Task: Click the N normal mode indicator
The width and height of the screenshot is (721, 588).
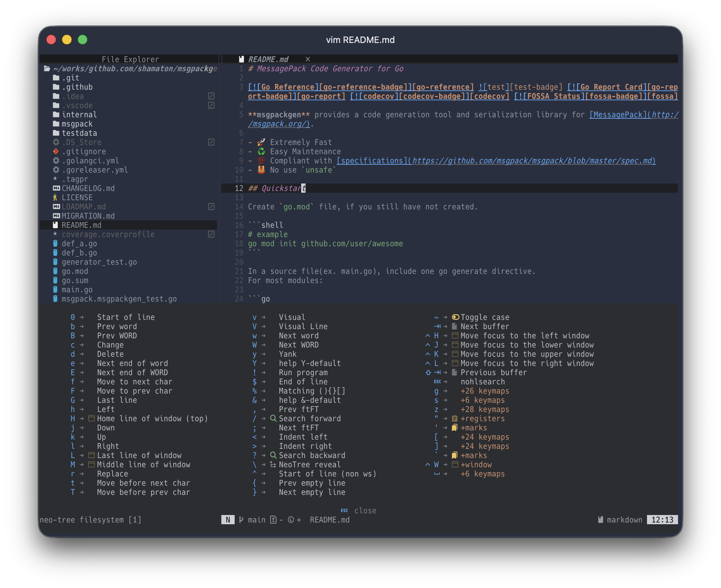Action: coord(228,520)
